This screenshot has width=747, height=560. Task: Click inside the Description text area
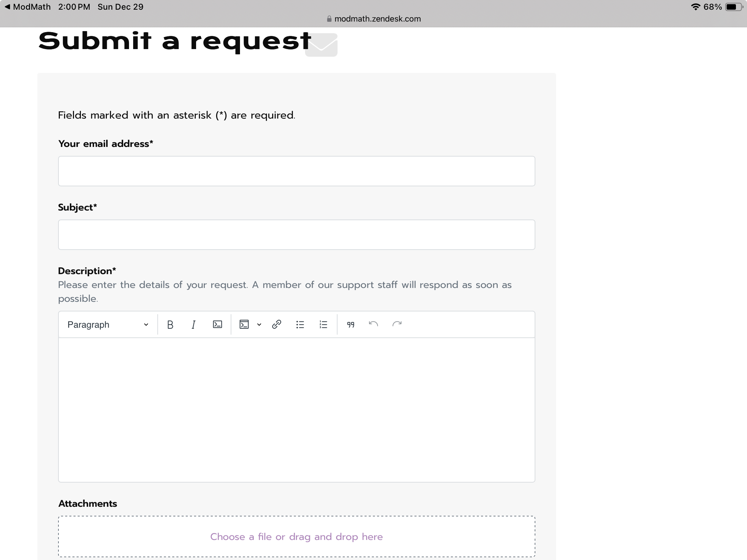pos(296,410)
